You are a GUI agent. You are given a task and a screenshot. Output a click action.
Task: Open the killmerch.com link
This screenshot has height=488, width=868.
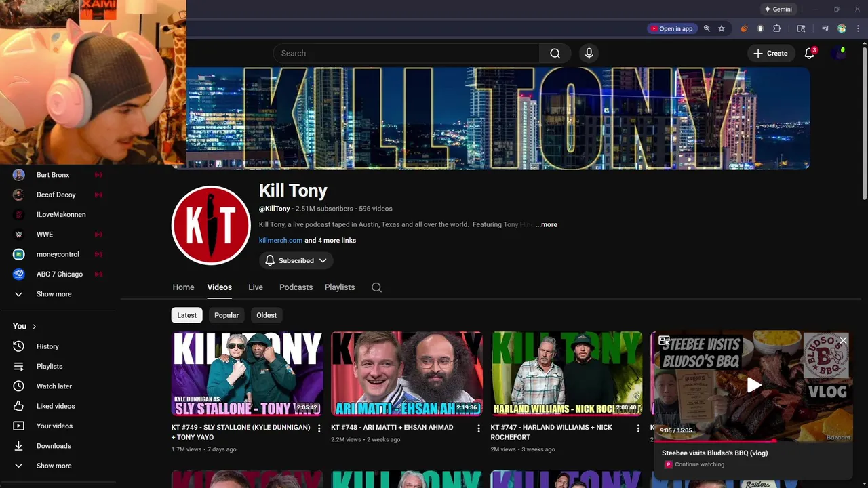click(281, 240)
